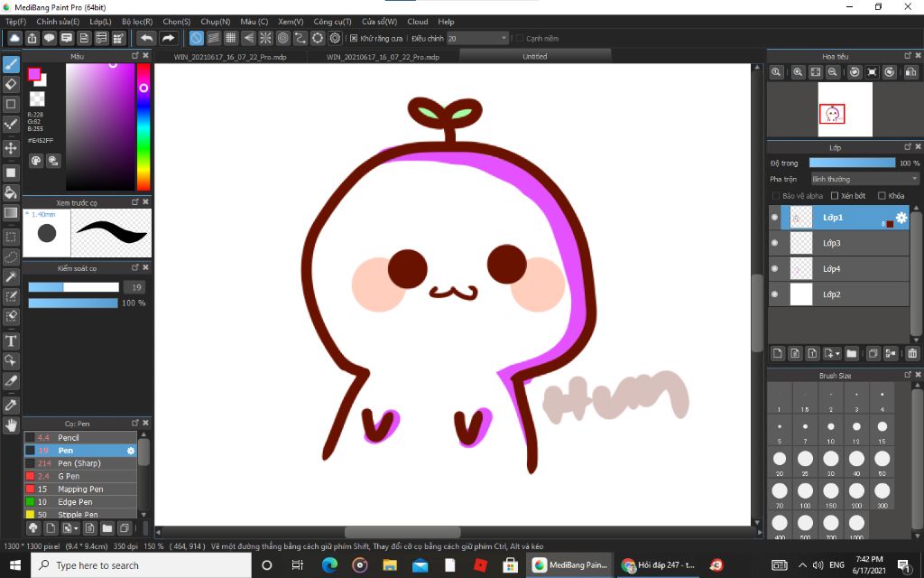The width and height of the screenshot is (924, 578).
Task: Switch to the Untitled document tab
Action: pos(534,57)
